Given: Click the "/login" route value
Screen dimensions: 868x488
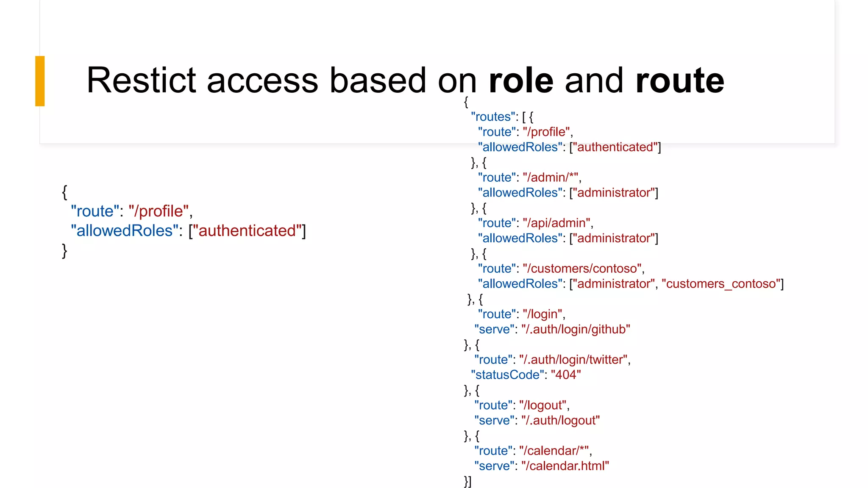Looking at the screenshot, I should click(542, 314).
